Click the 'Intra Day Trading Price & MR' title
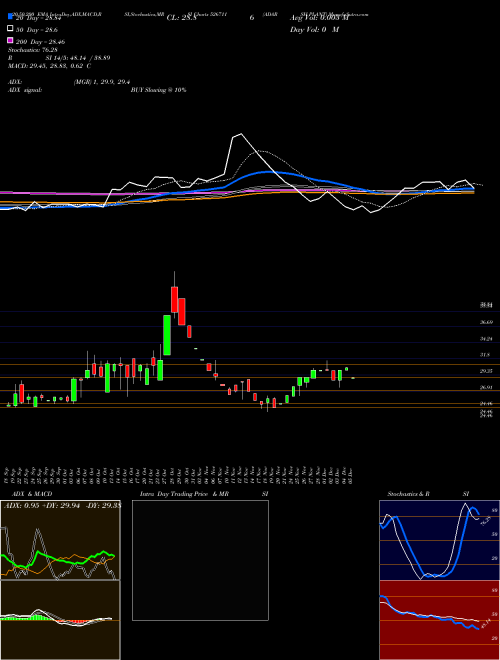Screen dimensions: 500x660 coord(184,494)
